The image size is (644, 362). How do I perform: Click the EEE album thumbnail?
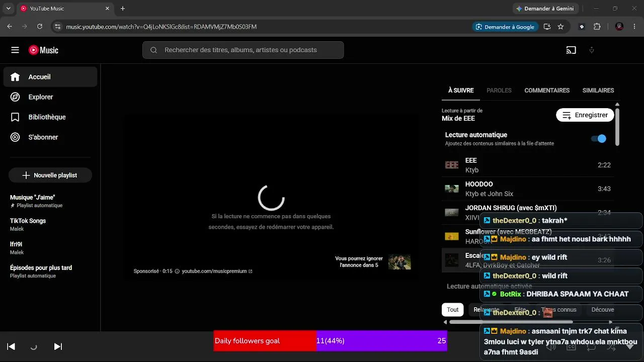coord(452,165)
